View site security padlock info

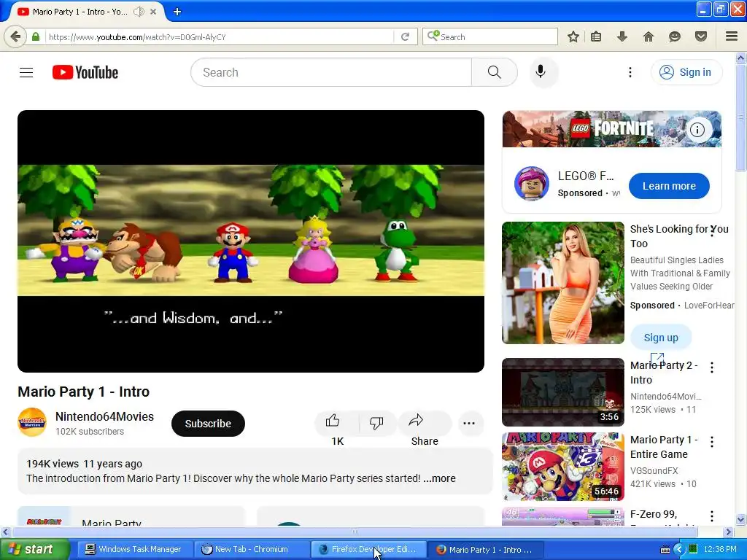[36, 36]
